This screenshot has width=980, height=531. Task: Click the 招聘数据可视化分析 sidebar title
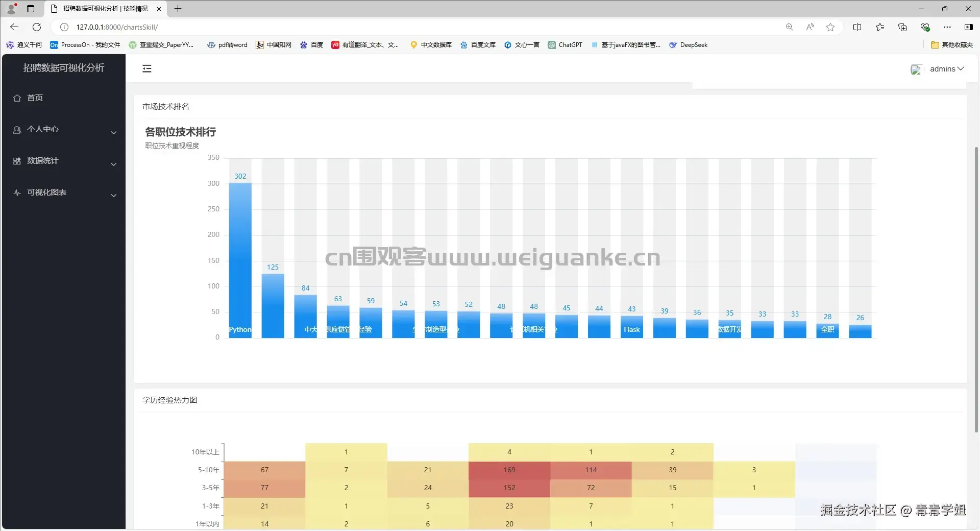pos(64,68)
